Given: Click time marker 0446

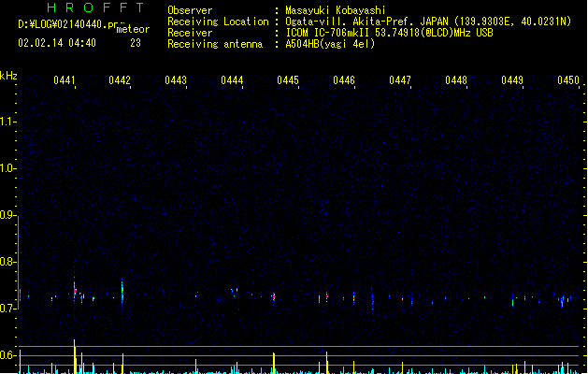Looking at the screenshot, I should tap(344, 80).
